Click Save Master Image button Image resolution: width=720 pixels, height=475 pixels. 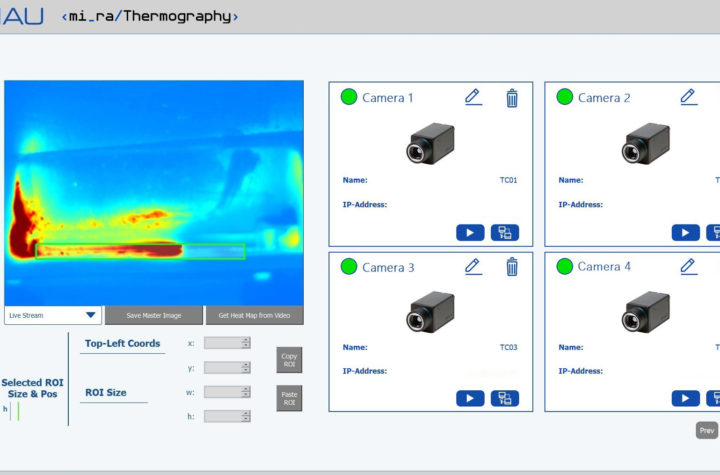click(x=154, y=315)
